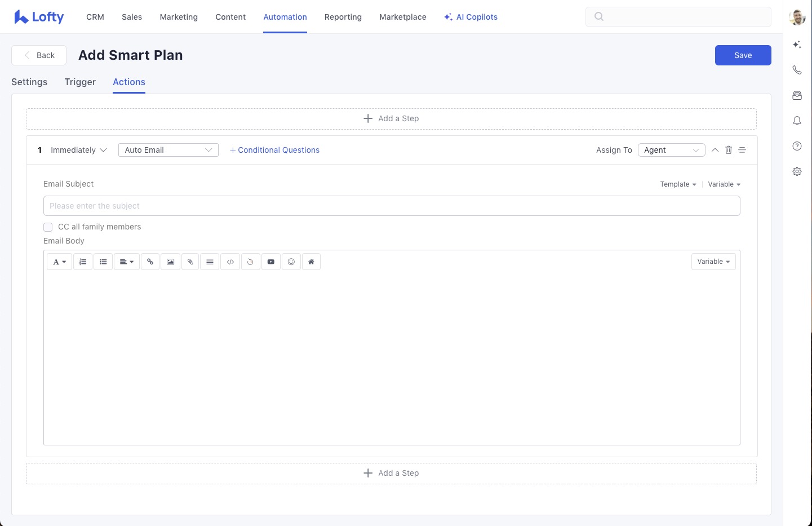This screenshot has height=526, width=812.
Task: Open notifications bell in right sidebar
Action: point(797,121)
